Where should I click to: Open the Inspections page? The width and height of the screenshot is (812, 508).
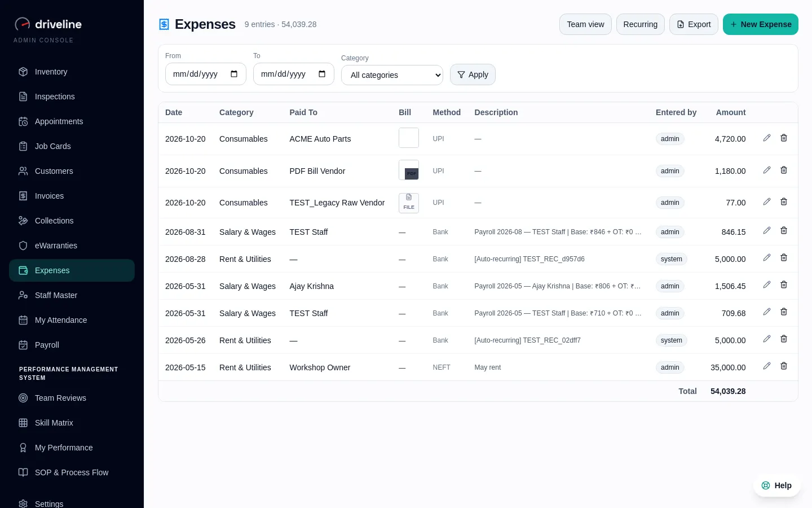click(72, 97)
